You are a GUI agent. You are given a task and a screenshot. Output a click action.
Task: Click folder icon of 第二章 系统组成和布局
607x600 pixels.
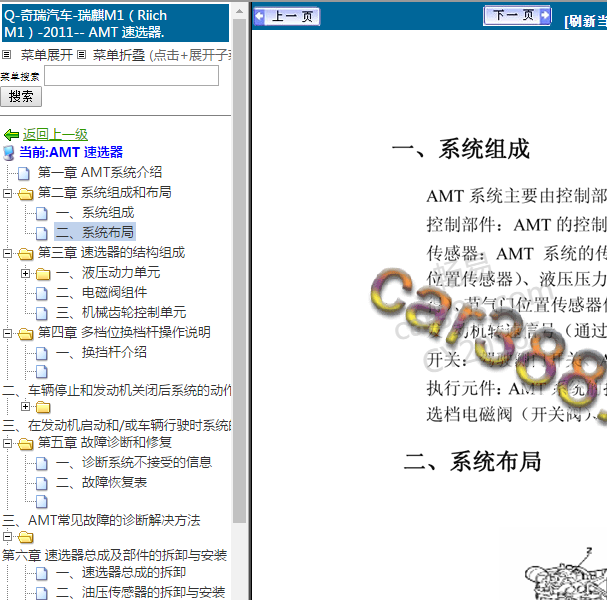pyautogui.click(x=26, y=193)
